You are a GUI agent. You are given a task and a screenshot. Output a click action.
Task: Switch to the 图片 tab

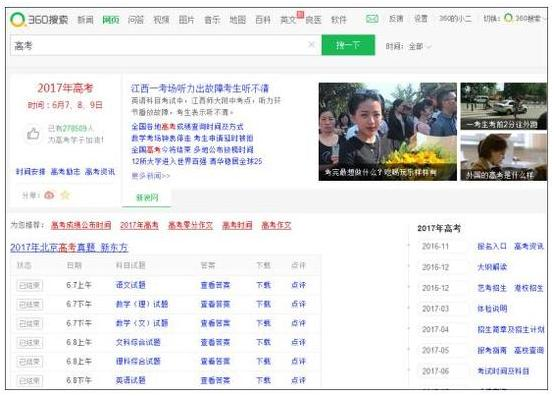click(x=187, y=20)
